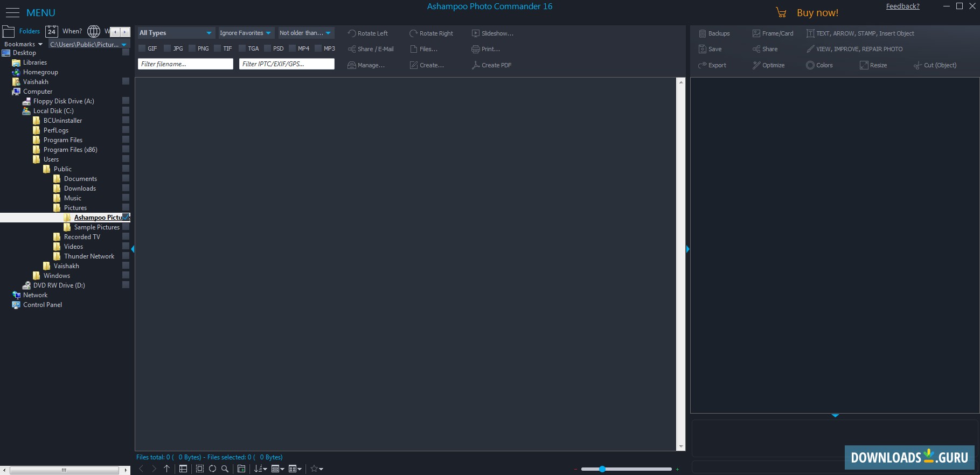Screen dimensions: 980x475
Task: Refresh the file browser view
Action: [x=212, y=469]
